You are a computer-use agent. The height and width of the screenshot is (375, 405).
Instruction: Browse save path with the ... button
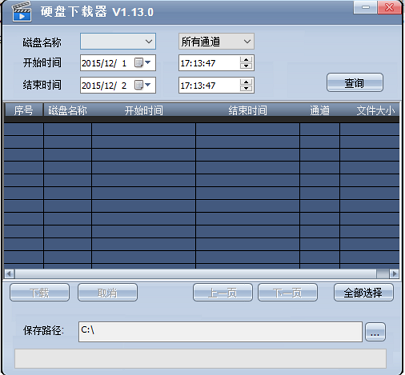375,332
